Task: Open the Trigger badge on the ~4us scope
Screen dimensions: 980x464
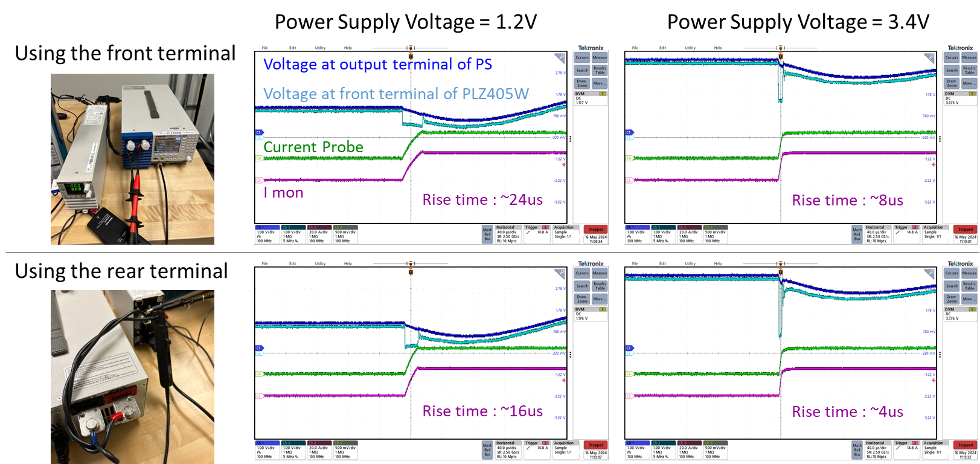Action: tap(906, 450)
